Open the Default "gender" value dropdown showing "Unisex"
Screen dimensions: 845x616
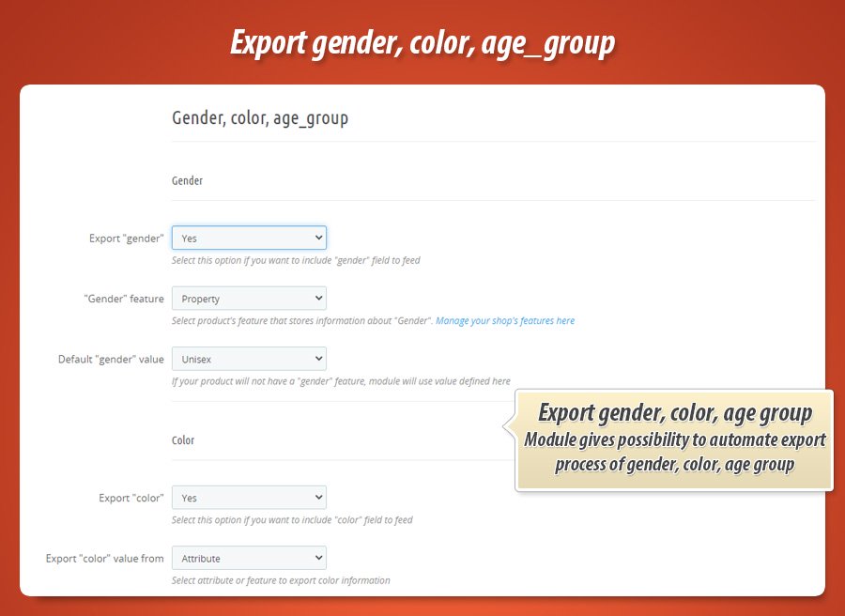(x=249, y=358)
